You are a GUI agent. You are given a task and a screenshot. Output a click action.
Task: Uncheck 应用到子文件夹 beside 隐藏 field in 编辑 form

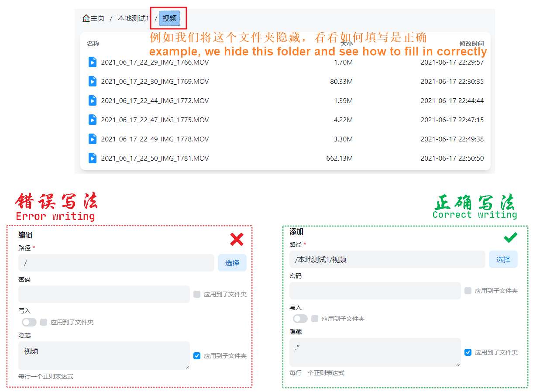197,356
